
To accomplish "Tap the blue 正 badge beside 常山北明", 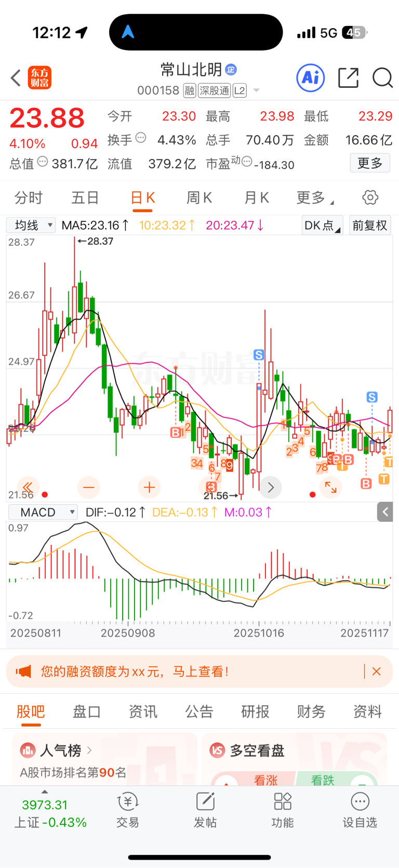I will point(231,69).
